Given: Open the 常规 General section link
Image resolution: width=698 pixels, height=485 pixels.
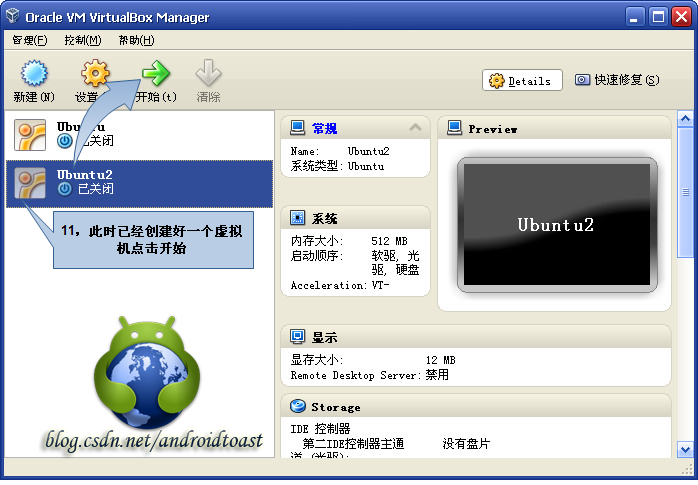Looking at the screenshot, I should [325, 129].
